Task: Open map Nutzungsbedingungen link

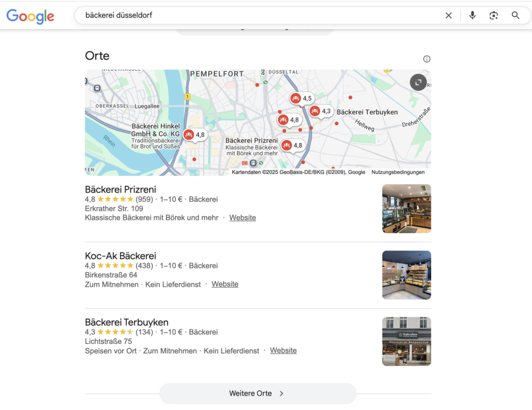Action: point(398,172)
